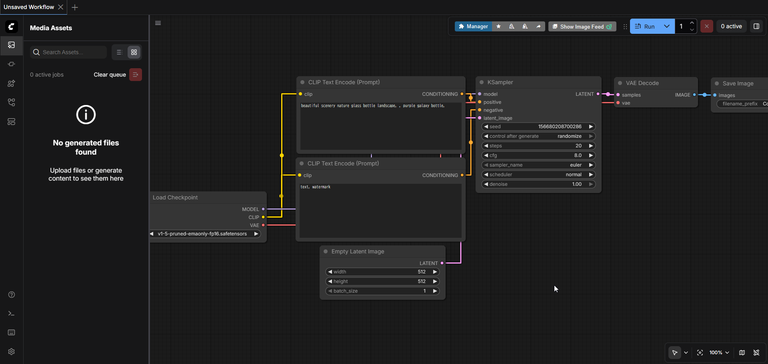Collapse the Save Image node via title dot

717,84
